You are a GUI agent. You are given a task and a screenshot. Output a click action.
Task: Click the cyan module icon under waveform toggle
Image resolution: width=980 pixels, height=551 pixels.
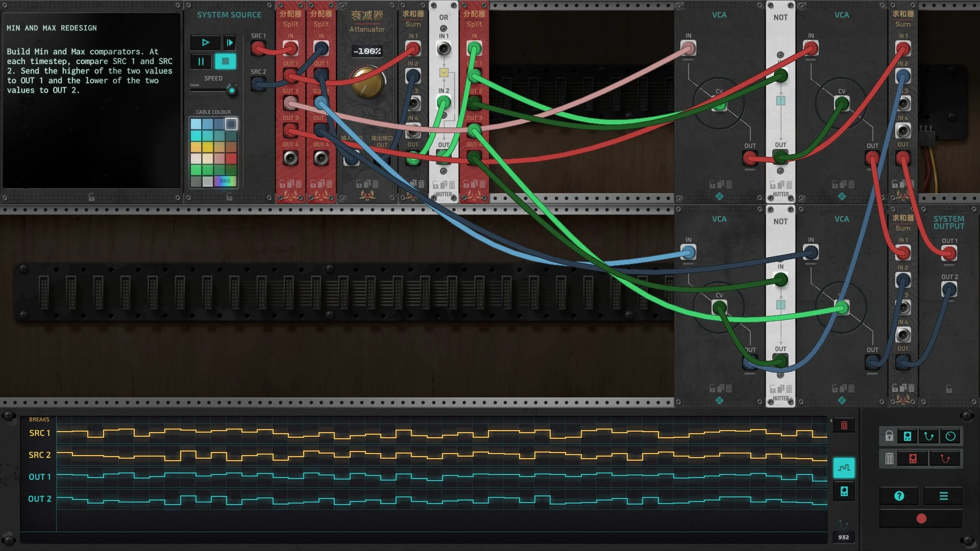tap(844, 491)
